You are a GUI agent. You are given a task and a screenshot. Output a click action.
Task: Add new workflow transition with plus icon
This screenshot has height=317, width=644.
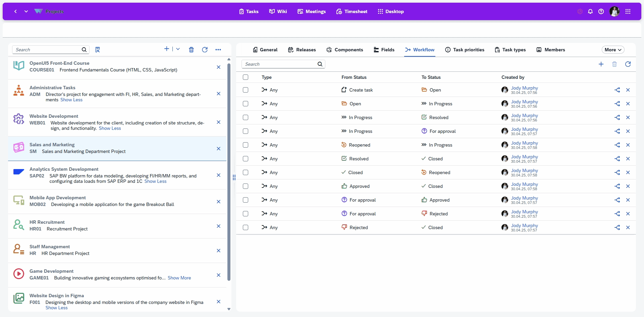point(601,64)
